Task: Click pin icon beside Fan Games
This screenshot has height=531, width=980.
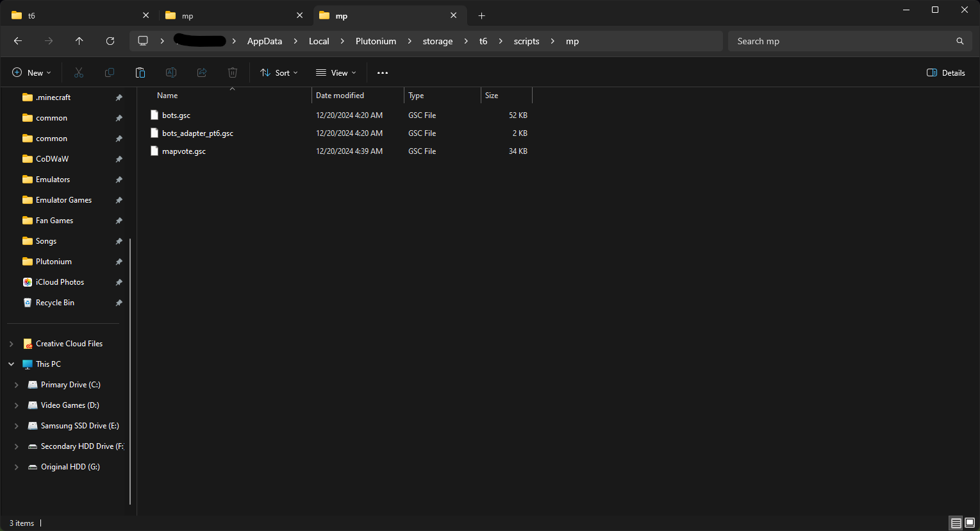Action: (119, 221)
